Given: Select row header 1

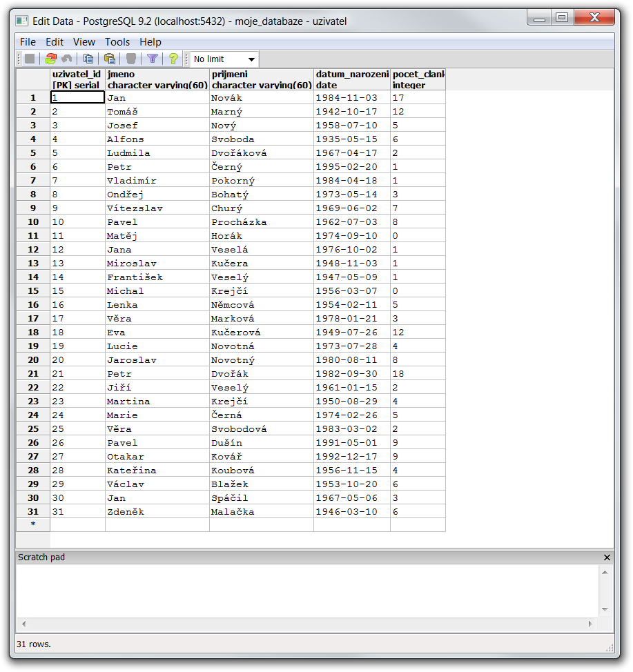Looking at the screenshot, I should pyautogui.click(x=33, y=98).
